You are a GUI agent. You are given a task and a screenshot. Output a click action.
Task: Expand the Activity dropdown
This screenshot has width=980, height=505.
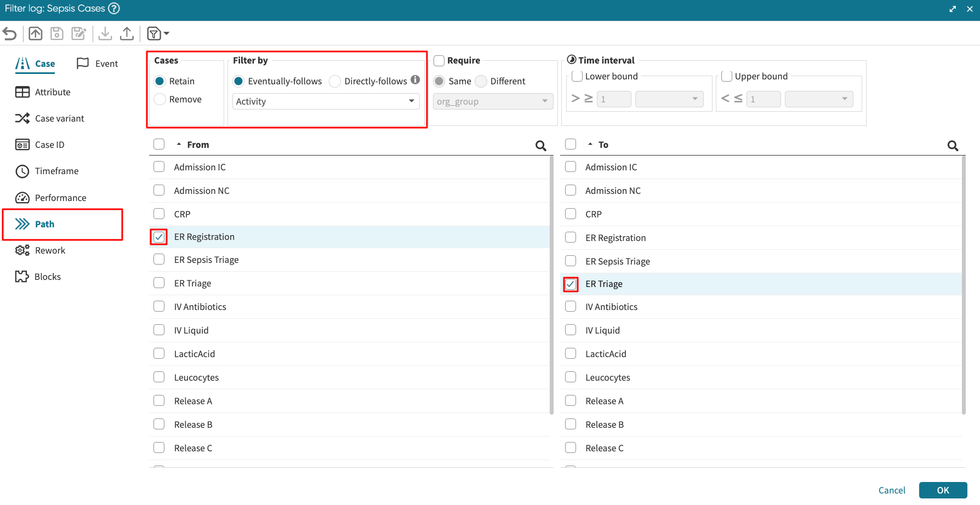pos(326,101)
